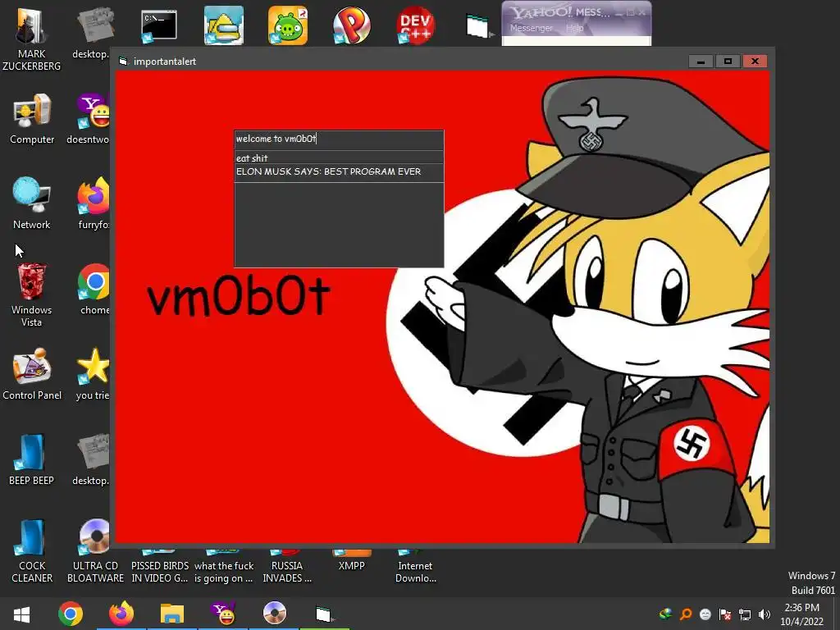Click the Windows Start button

pos(21,614)
